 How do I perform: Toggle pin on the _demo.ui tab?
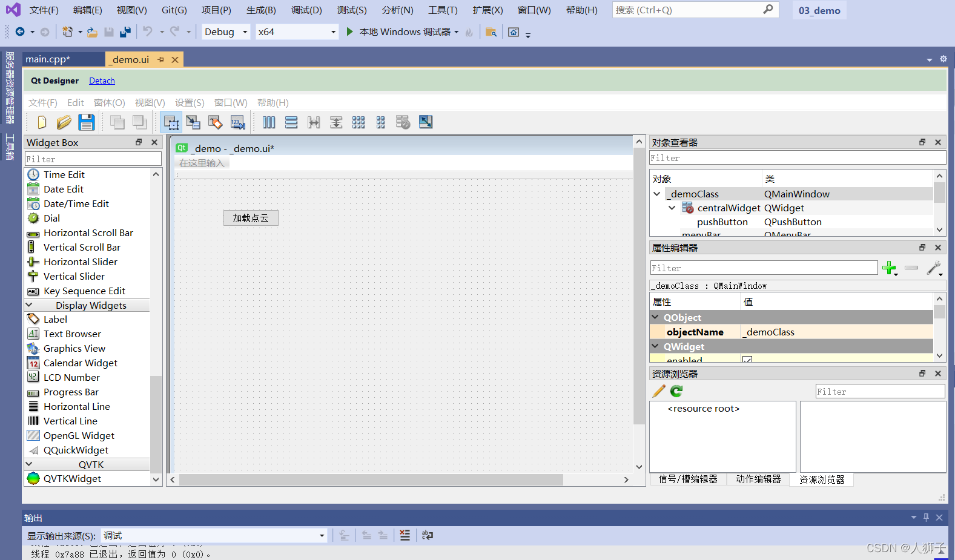[x=161, y=59]
